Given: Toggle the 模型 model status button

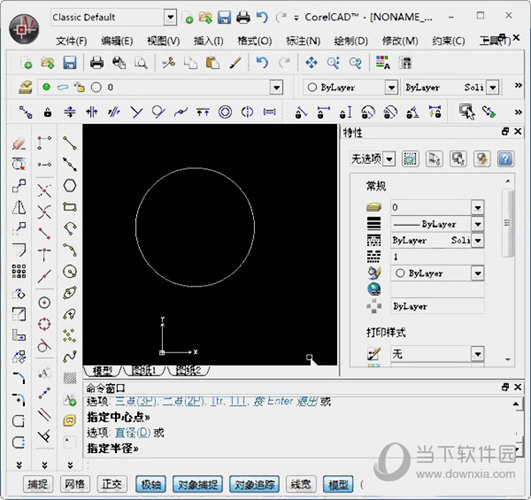Looking at the screenshot, I should pyautogui.click(x=338, y=484).
